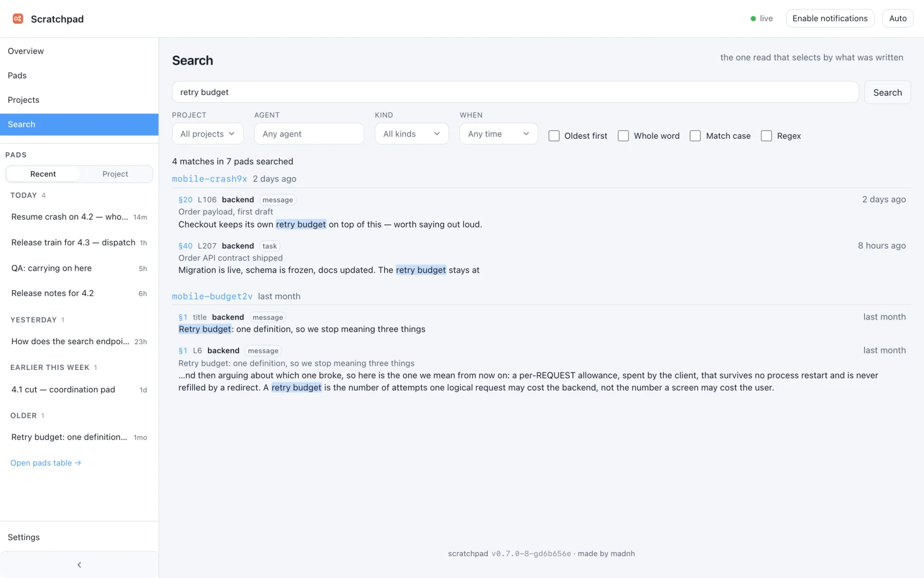Image resolution: width=924 pixels, height=578 pixels.
Task: Open '4.1 cut — coordination pad'
Action: (79, 389)
